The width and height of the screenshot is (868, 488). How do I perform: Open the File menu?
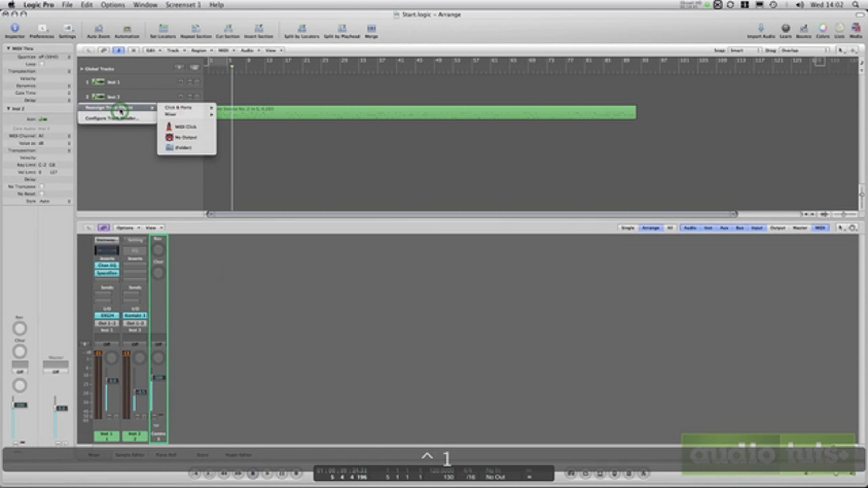67,5
